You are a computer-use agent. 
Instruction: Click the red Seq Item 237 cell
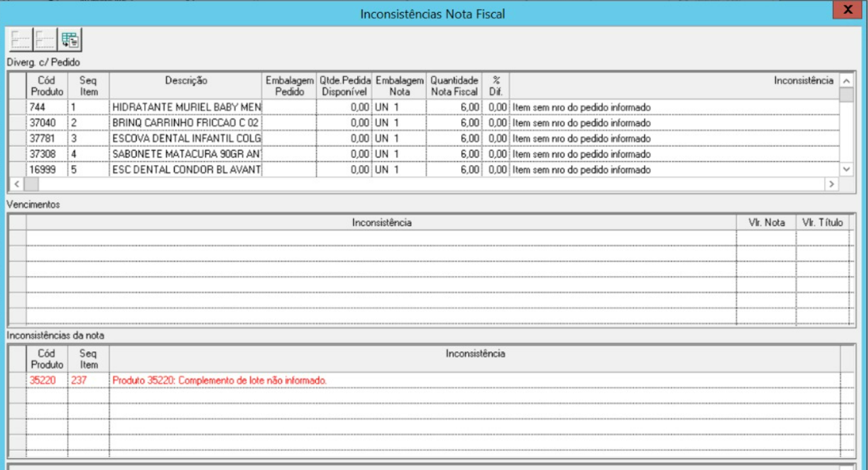point(89,381)
